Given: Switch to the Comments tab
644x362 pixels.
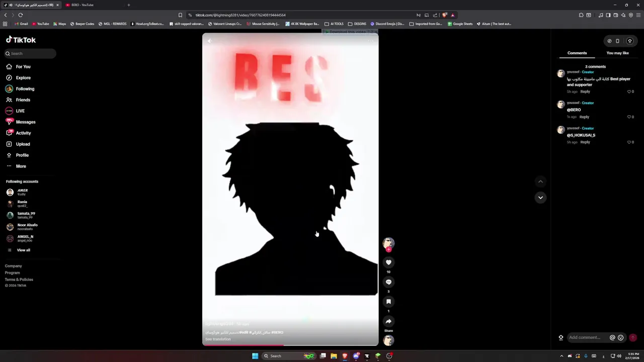Looking at the screenshot, I should (577, 53).
